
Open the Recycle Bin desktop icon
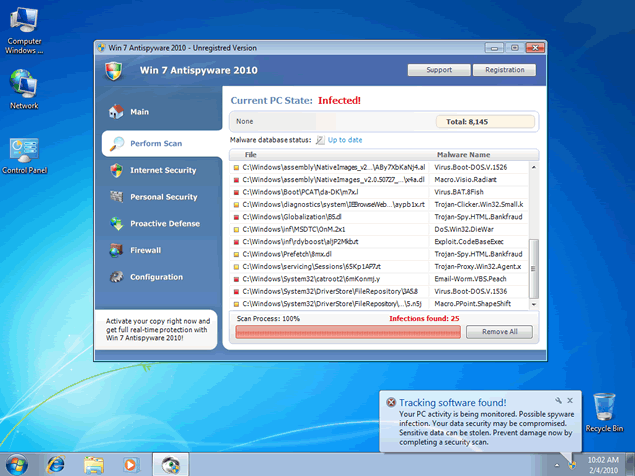click(x=604, y=410)
